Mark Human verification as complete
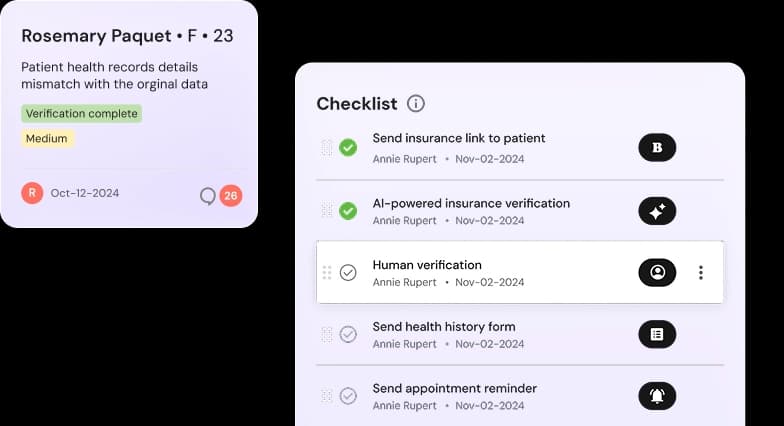The image size is (784, 426). [x=348, y=272]
